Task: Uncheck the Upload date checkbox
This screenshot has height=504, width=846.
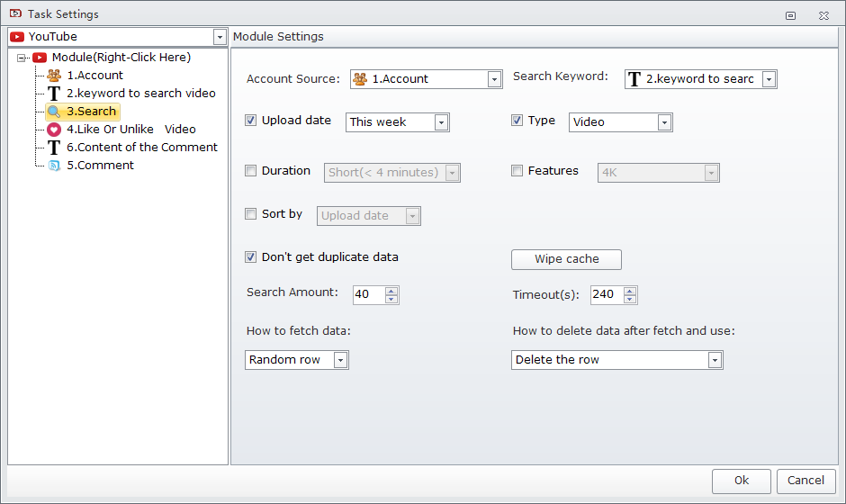Action: [x=250, y=121]
